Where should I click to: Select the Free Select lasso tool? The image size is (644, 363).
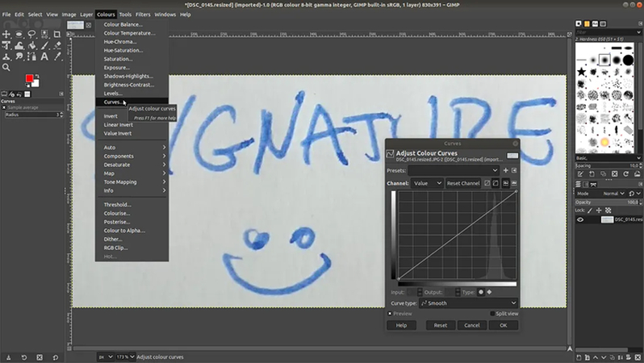[31, 34]
